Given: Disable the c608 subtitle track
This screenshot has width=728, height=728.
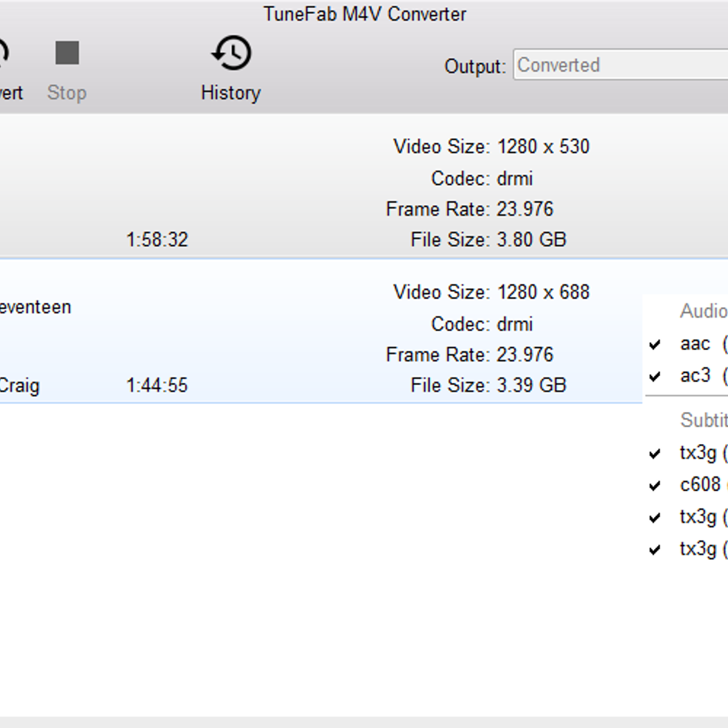Looking at the screenshot, I should [x=654, y=484].
